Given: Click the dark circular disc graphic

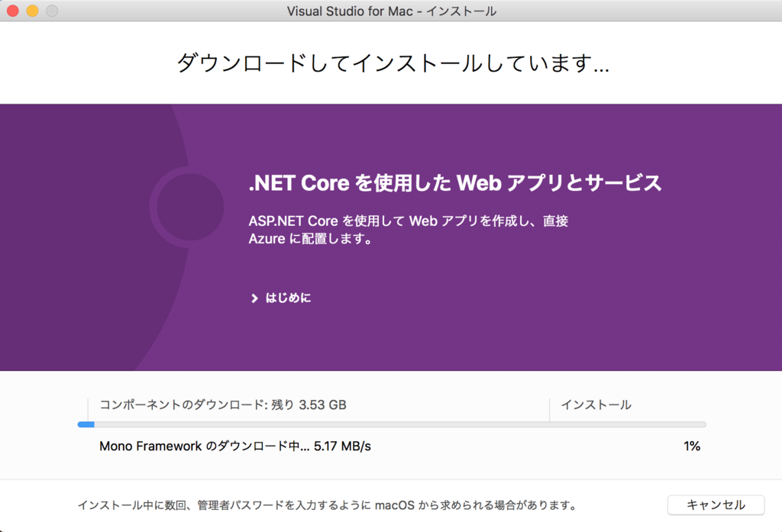Looking at the screenshot, I should coord(190,206).
